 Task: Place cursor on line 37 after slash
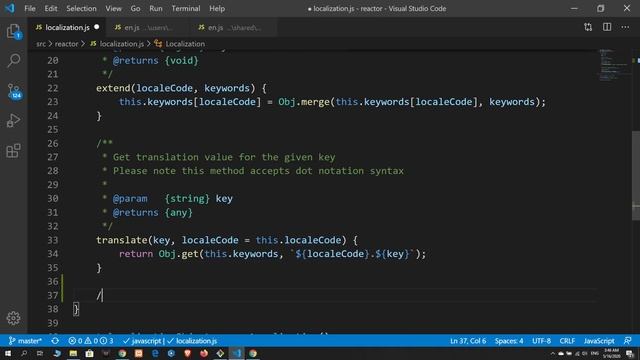click(x=102, y=295)
